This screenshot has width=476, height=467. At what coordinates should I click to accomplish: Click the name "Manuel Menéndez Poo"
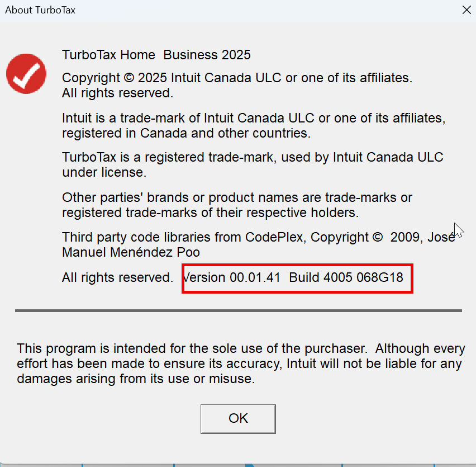131,252
